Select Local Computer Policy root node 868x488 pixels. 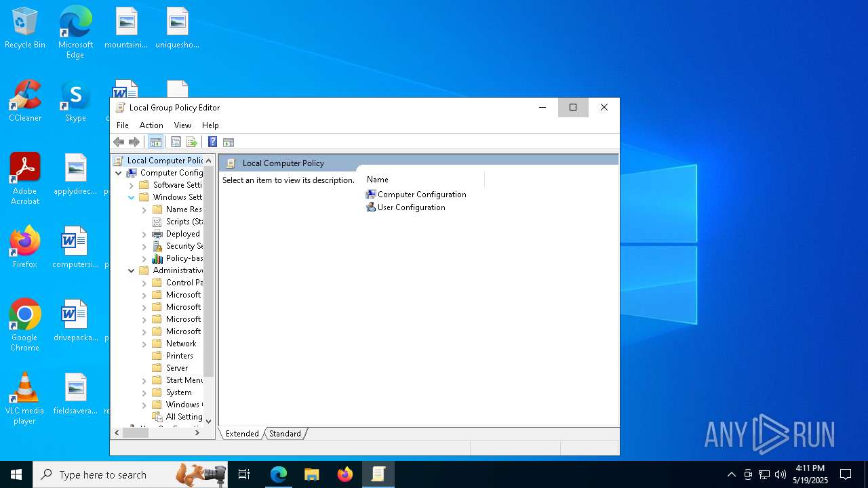pos(165,161)
